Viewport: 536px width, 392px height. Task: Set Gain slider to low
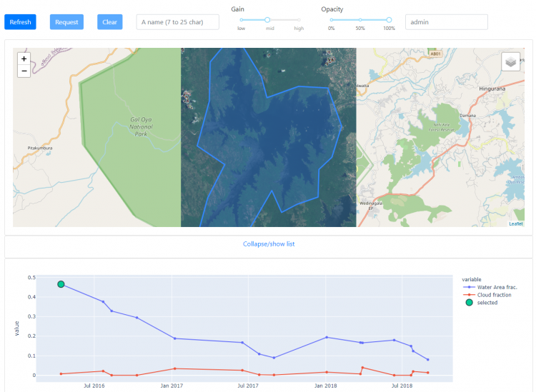pyautogui.click(x=242, y=20)
